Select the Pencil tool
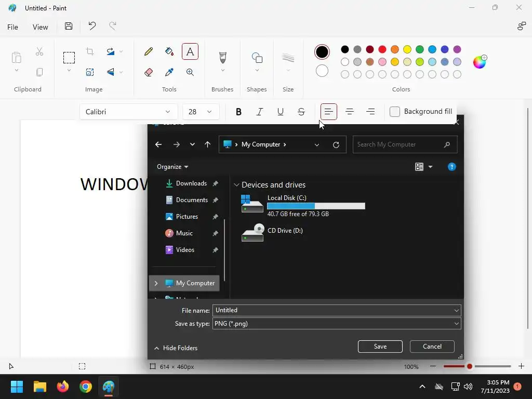532x399 pixels. [x=148, y=51]
